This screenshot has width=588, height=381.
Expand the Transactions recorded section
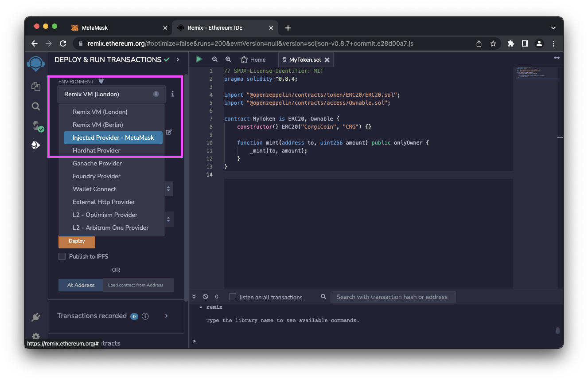(x=166, y=316)
